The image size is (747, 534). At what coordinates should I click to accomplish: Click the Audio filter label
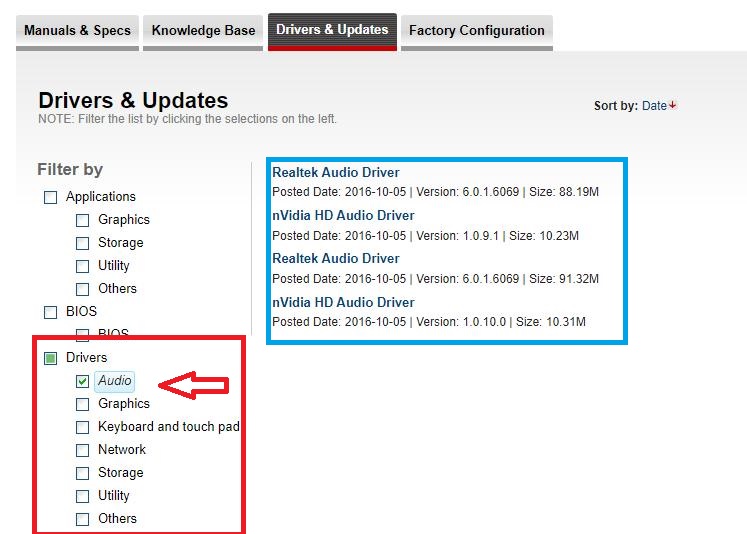point(115,381)
